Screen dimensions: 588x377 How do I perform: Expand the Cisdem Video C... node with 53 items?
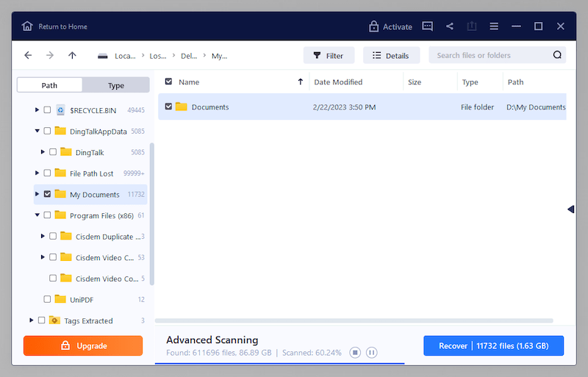pyautogui.click(x=43, y=257)
